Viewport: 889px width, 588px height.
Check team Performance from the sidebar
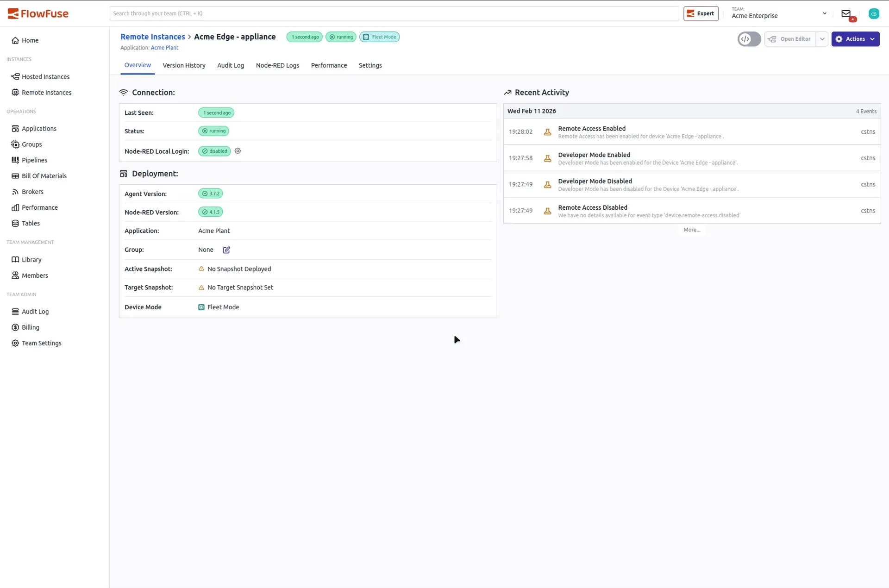39,207
